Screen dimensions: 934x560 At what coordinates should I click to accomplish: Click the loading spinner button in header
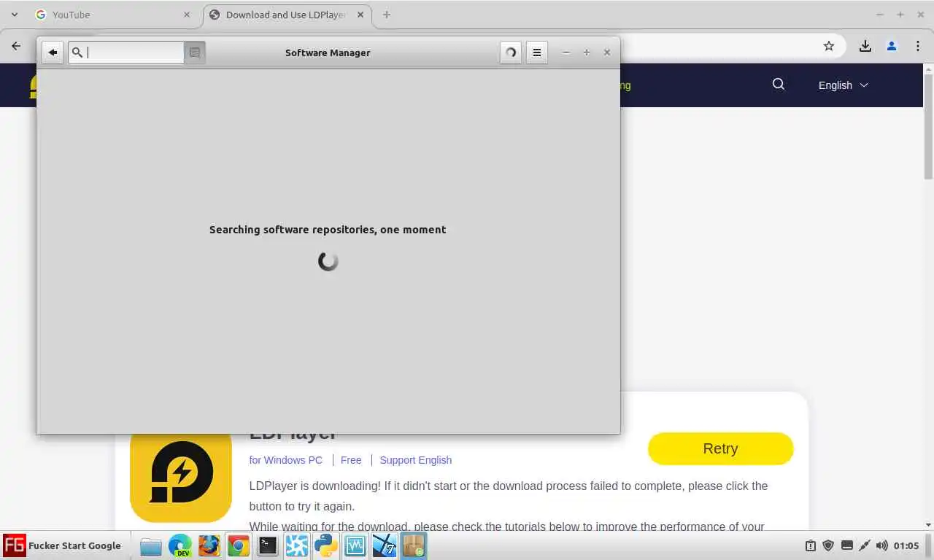[511, 52]
